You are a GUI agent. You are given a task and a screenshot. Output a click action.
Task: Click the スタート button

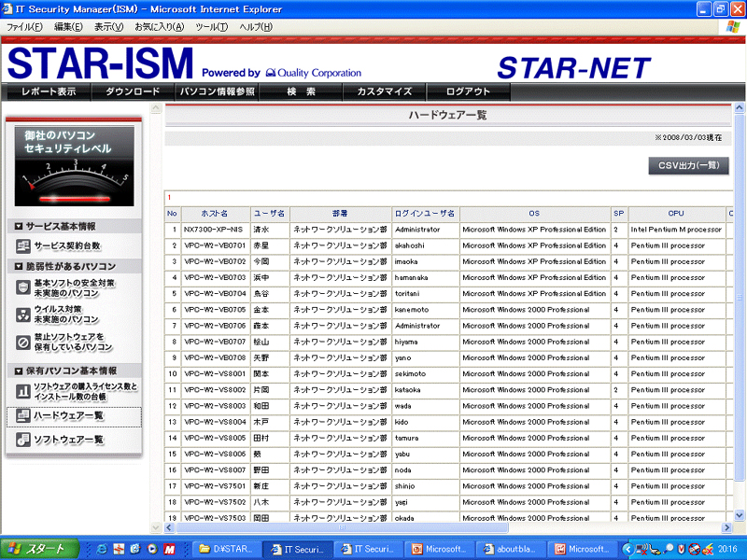39,549
